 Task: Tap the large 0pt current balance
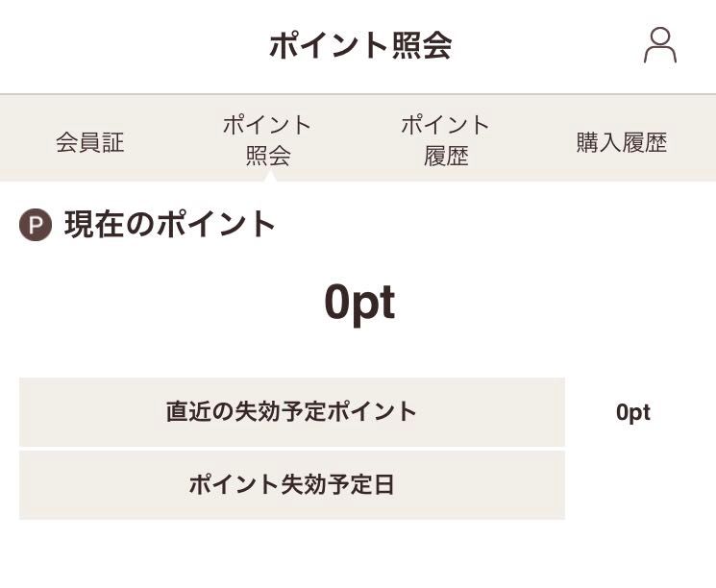pos(359,304)
